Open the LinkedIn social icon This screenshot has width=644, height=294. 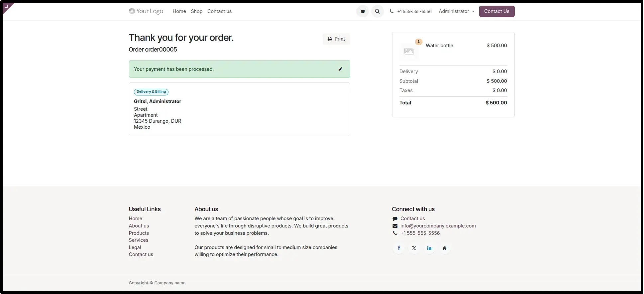[429, 248]
